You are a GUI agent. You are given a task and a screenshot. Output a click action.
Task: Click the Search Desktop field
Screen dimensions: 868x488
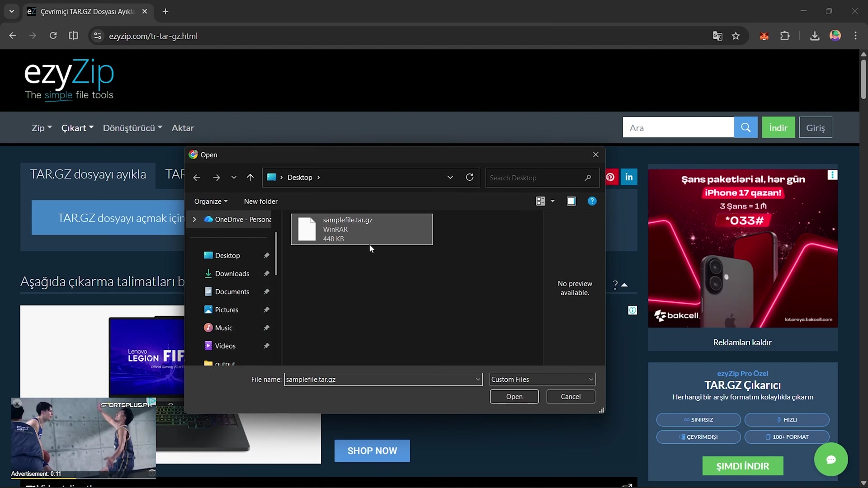click(536, 178)
